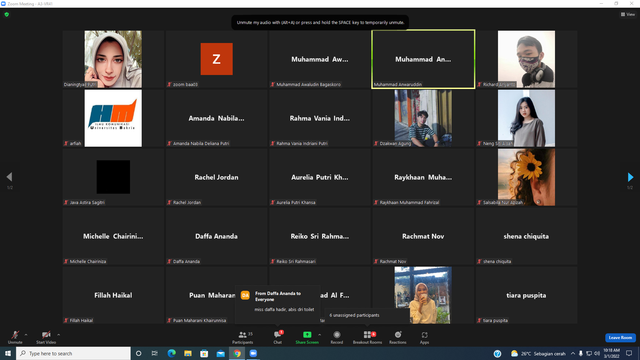Screen dimensions: 640x360
Task: Open Task View in the taskbar
Action: click(x=155, y=353)
